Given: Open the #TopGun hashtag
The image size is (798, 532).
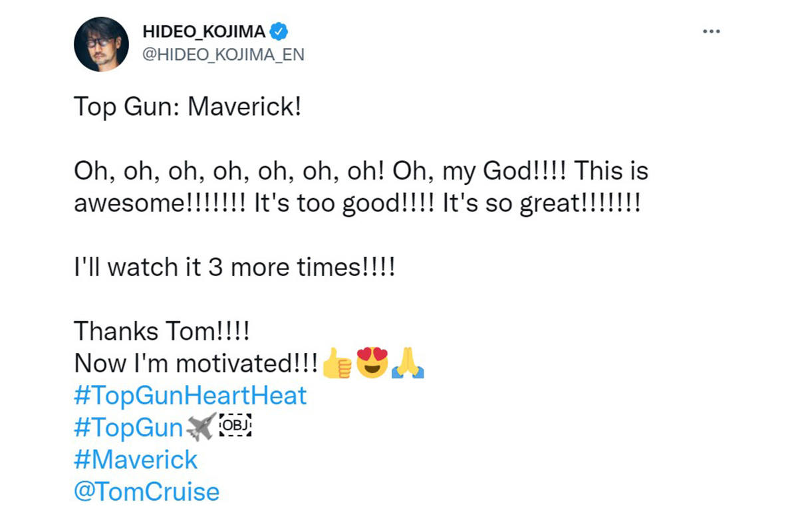Looking at the screenshot, I should click(x=128, y=428).
